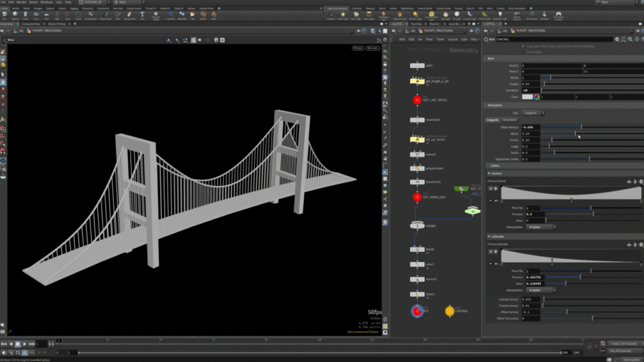Select the Font shelf tool
Image resolution: width=644 pixels, height=362 pixels.
(142, 14)
